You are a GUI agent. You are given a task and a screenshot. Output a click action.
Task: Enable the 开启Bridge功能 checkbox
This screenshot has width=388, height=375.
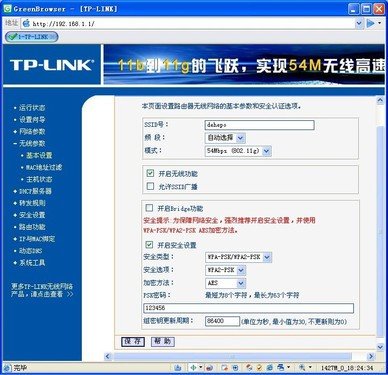click(149, 208)
